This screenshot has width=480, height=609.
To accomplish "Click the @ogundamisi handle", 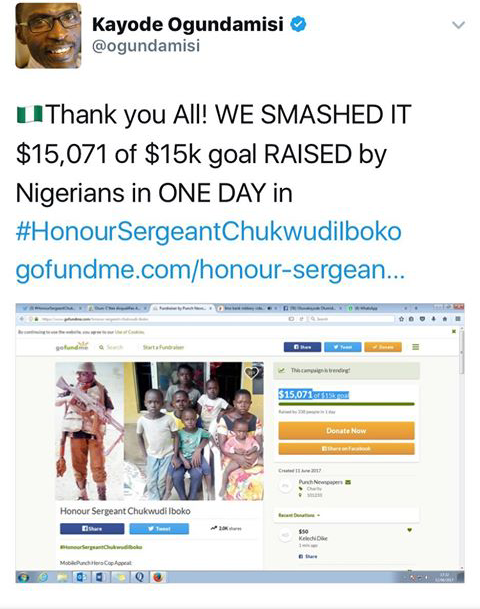I will [146, 46].
